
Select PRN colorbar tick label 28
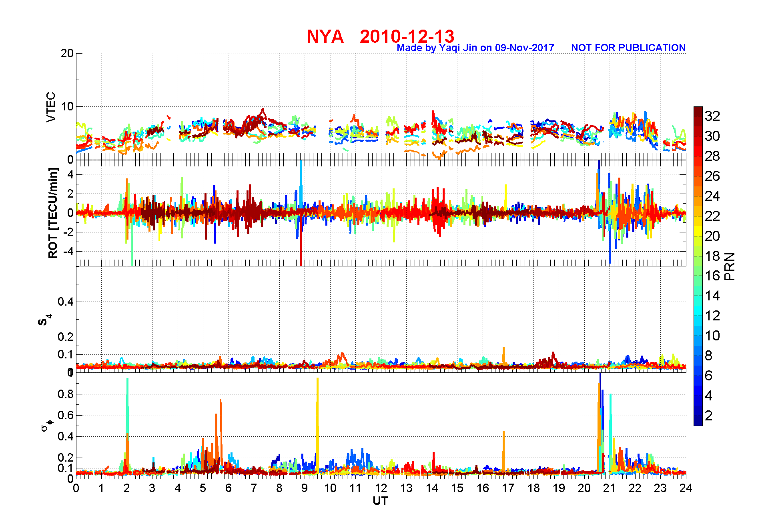click(712, 156)
